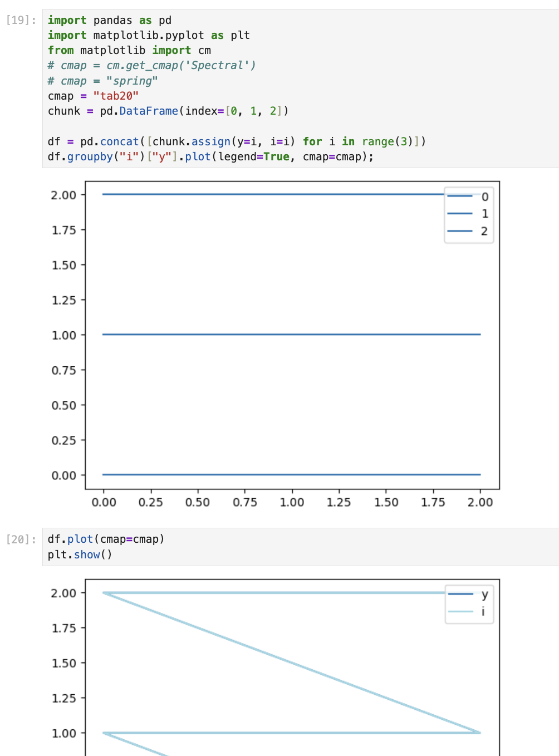Click the df.plot(cmap=cmap) code line
559x756 pixels.
point(106,539)
